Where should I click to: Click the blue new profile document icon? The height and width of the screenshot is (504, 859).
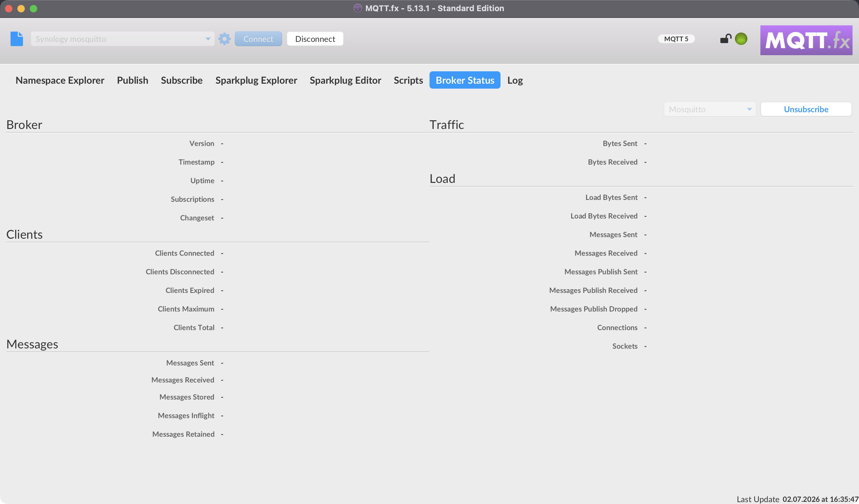pos(17,39)
